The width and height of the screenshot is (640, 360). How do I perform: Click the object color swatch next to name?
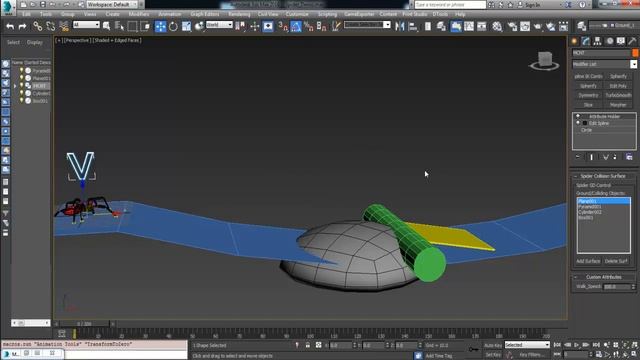click(x=635, y=53)
